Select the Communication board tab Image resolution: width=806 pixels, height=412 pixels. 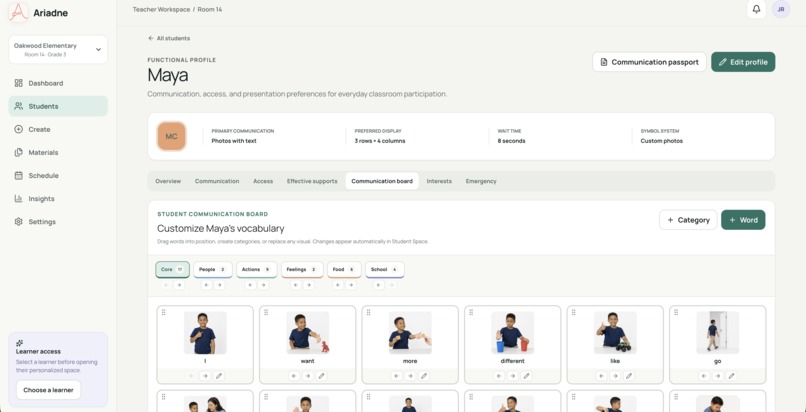(x=382, y=181)
